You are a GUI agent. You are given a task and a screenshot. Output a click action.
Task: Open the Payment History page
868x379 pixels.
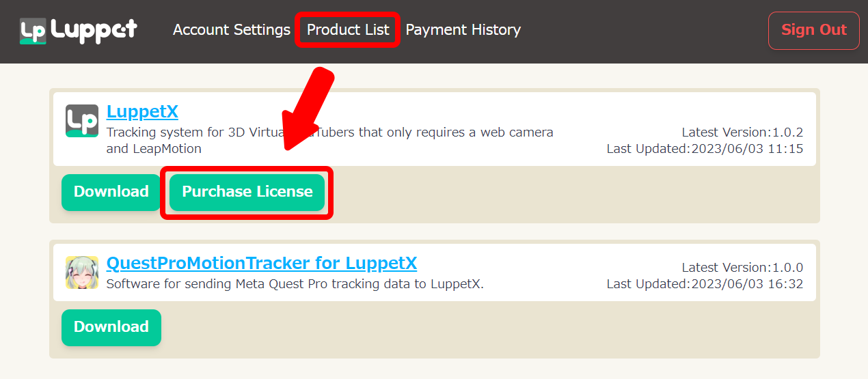point(463,30)
